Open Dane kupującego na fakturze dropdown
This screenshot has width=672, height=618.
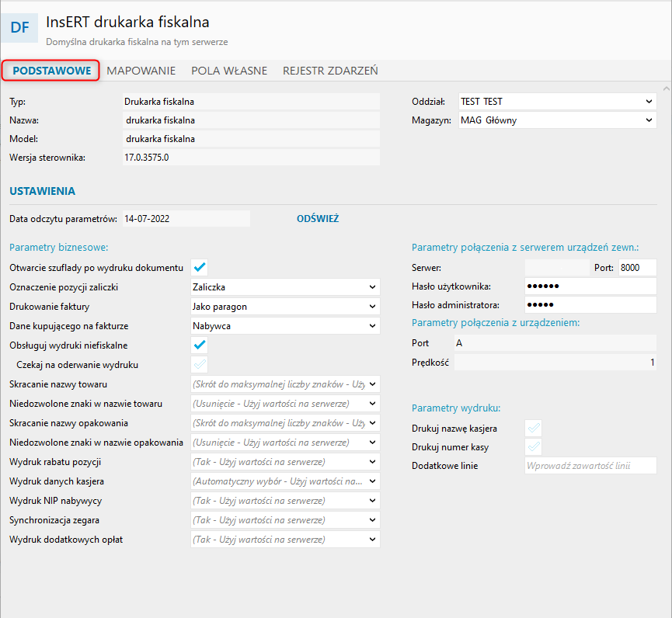(285, 326)
